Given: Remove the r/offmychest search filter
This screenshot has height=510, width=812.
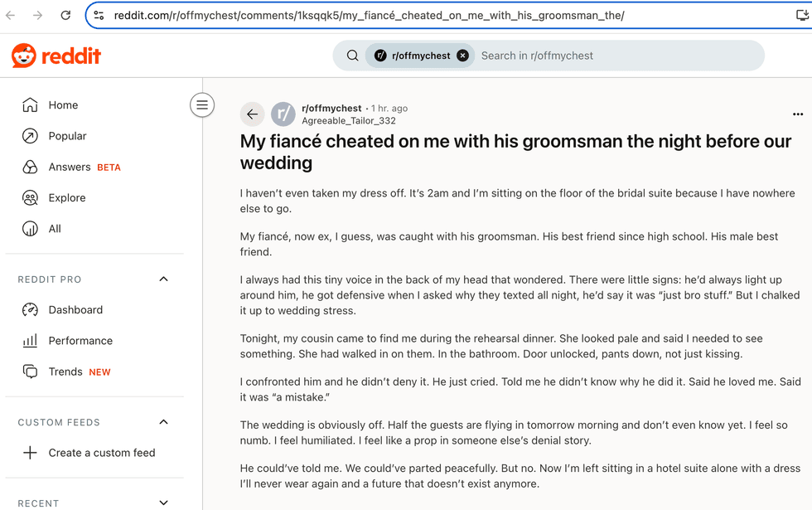Looking at the screenshot, I should pyautogui.click(x=463, y=56).
